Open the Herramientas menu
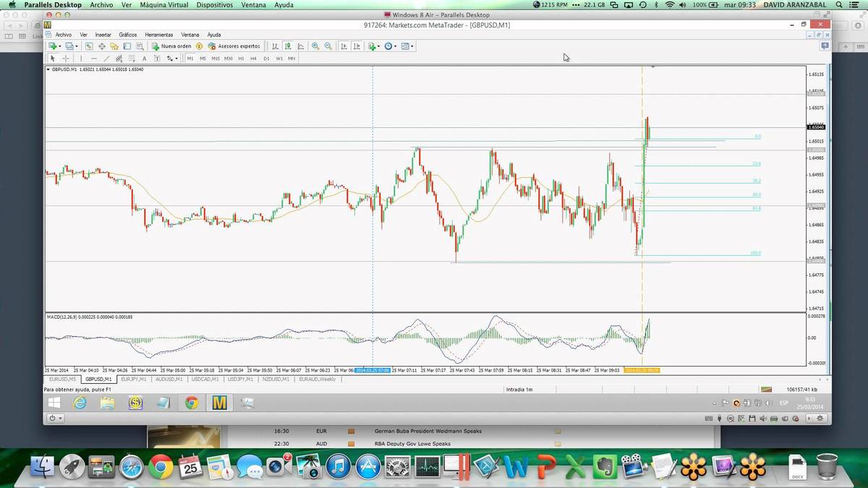Screen dimensions: 868x488 click(158, 35)
